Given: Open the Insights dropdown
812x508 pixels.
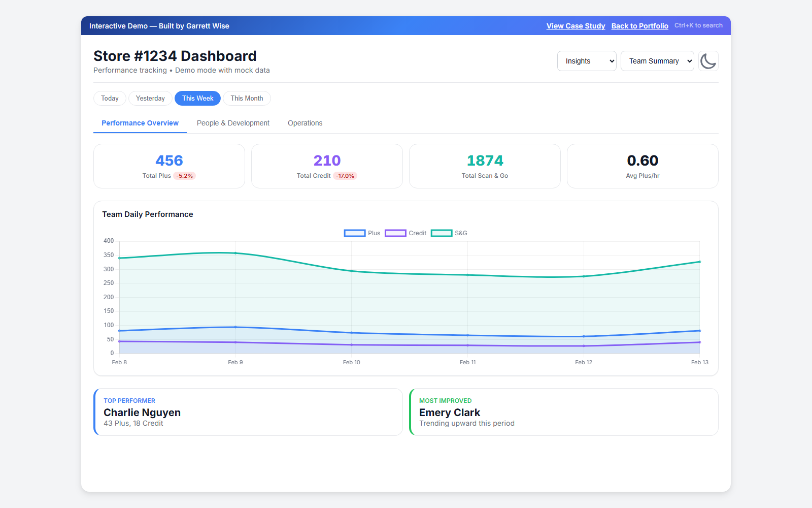Looking at the screenshot, I should coord(587,60).
